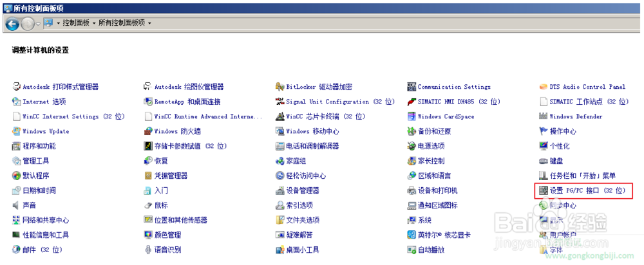
Task: Open the 操作中心 link
Action: (563, 131)
